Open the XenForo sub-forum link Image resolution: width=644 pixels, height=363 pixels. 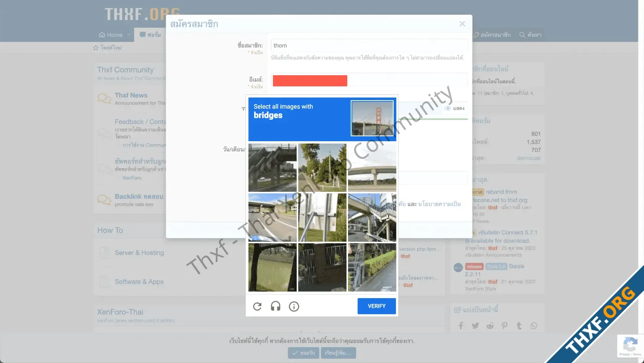tap(132, 178)
